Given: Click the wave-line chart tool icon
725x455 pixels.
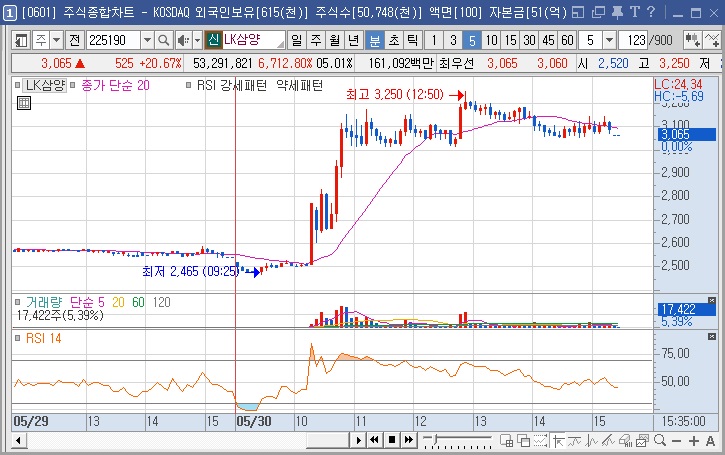Looking at the screenshot, I should coord(575,441).
